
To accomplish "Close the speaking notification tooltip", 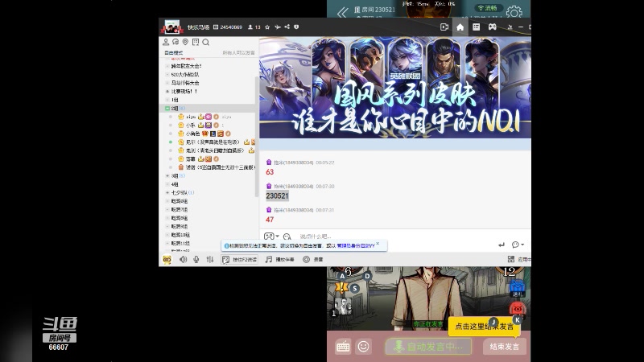I will [378, 244].
